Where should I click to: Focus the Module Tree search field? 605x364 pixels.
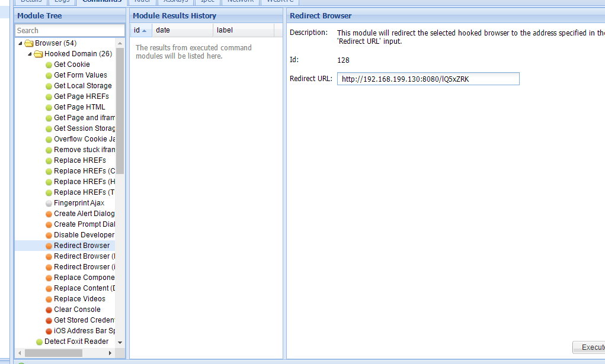(70, 30)
